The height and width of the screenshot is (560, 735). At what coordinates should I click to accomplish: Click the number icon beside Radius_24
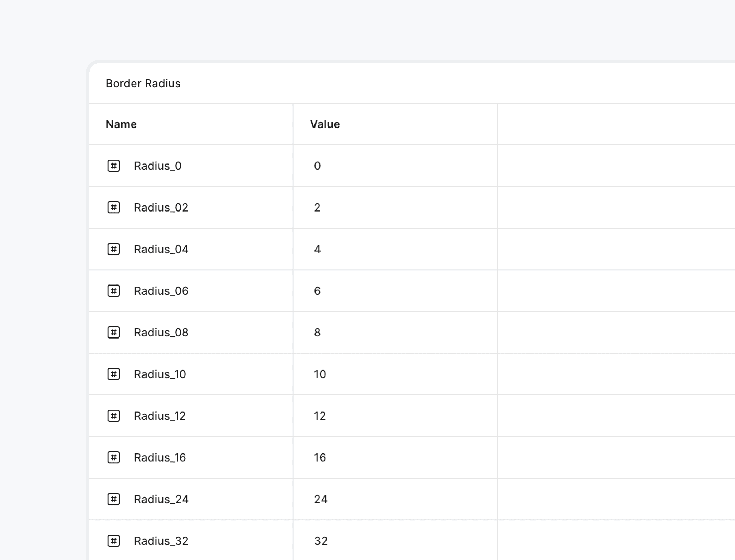tap(113, 499)
